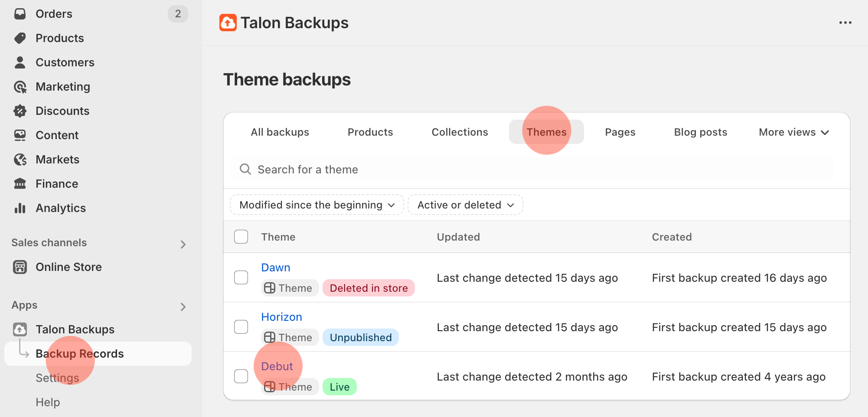Click the Online Store storefront icon

pyautogui.click(x=20, y=267)
